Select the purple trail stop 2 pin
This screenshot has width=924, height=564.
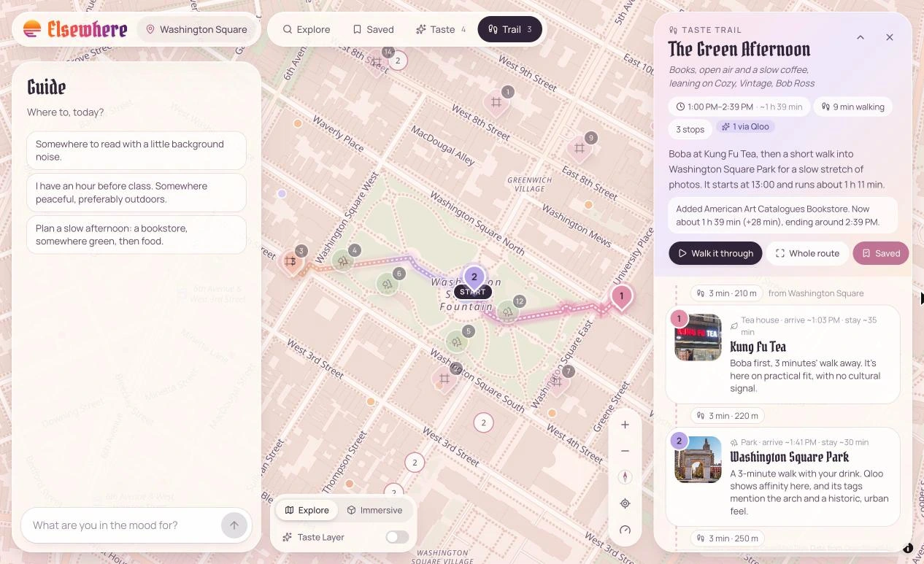click(474, 277)
